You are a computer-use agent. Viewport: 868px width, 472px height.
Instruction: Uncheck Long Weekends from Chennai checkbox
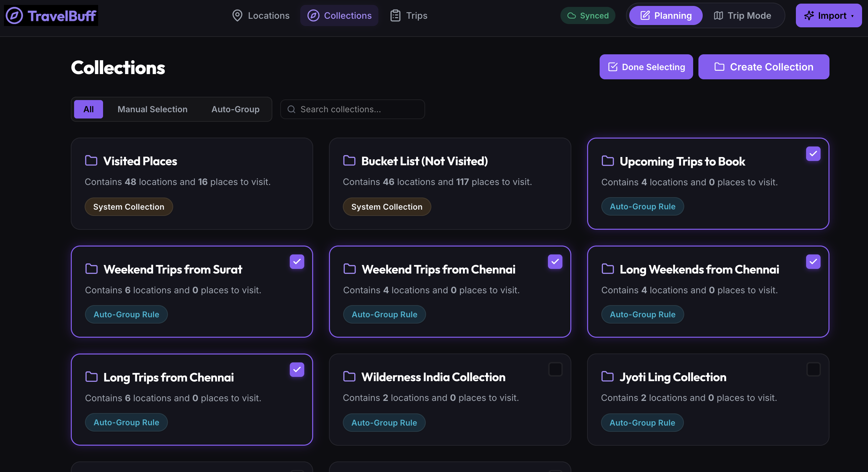[813, 261]
